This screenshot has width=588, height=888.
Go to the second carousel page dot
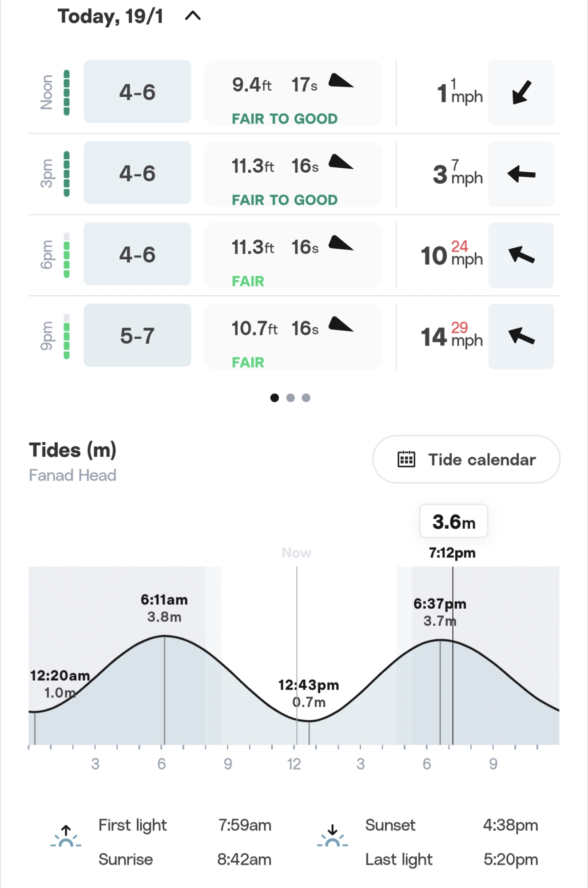pyautogui.click(x=290, y=398)
